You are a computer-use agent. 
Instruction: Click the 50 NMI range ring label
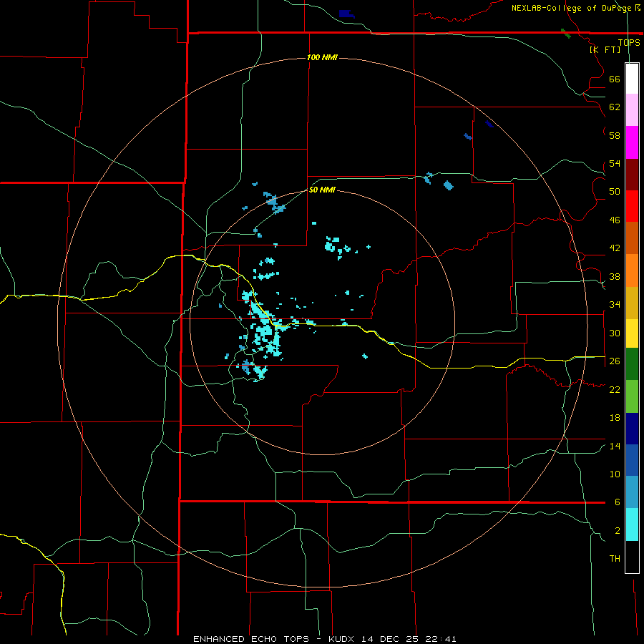point(322,190)
